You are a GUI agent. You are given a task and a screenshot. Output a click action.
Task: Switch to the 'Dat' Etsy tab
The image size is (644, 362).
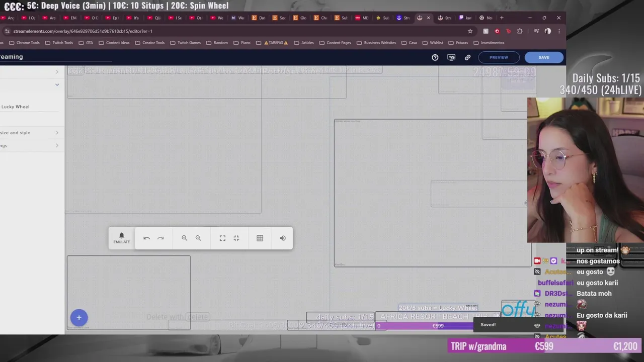coord(258,18)
